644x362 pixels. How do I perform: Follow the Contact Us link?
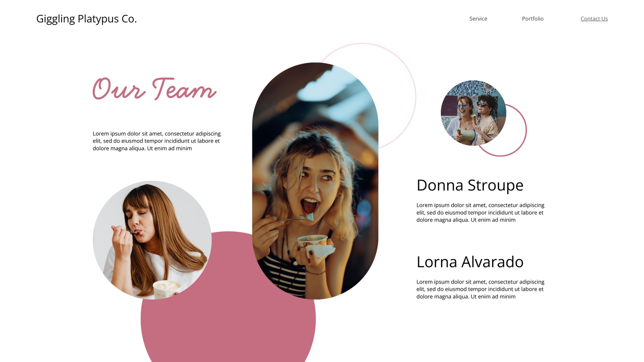[x=594, y=19]
